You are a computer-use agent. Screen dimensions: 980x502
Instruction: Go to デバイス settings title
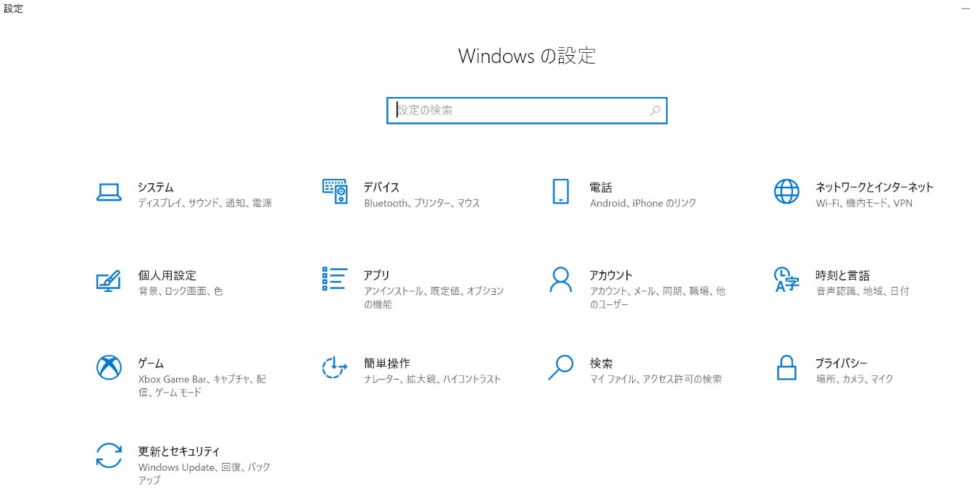click(x=381, y=188)
